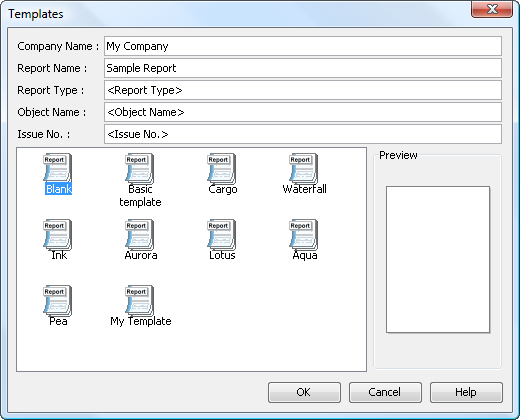Image resolution: width=520 pixels, height=420 pixels.
Task: Select the Ink template icon
Action: (57, 234)
